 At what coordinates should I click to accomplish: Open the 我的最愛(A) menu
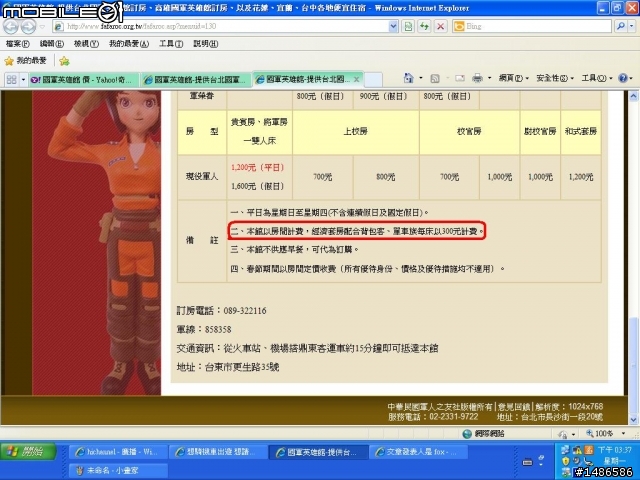click(129, 44)
